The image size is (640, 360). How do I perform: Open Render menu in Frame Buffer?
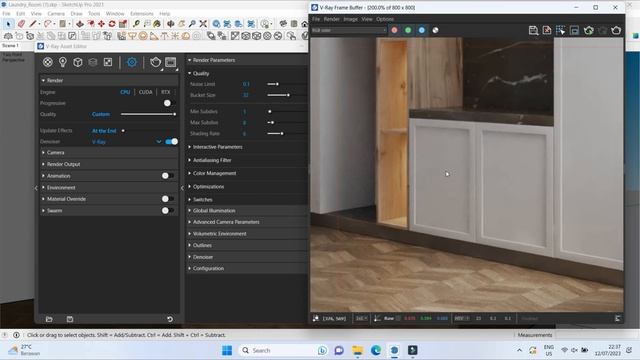click(331, 19)
